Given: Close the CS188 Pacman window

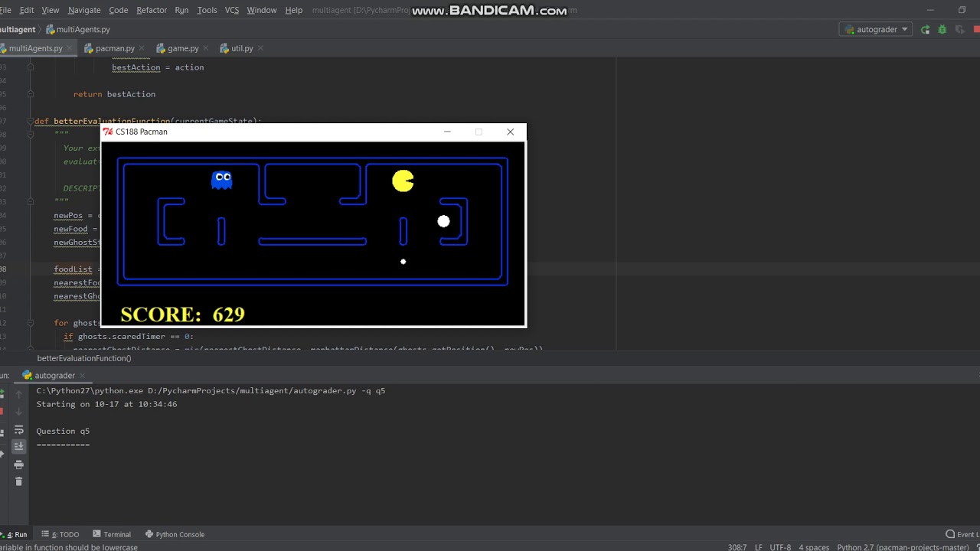Looking at the screenshot, I should [x=511, y=132].
